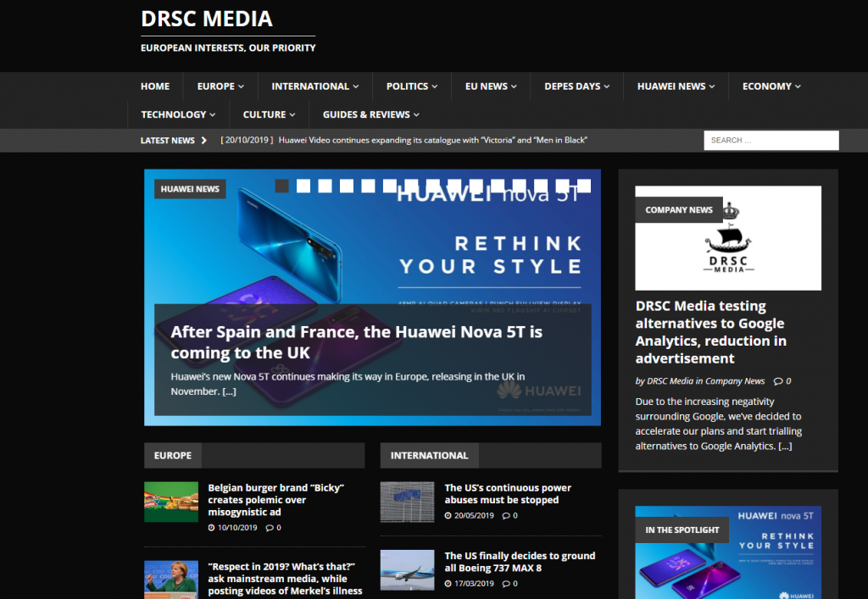Expand the International menu chevron
The height and width of the screenshot is (599, 868).
point(355,86)
